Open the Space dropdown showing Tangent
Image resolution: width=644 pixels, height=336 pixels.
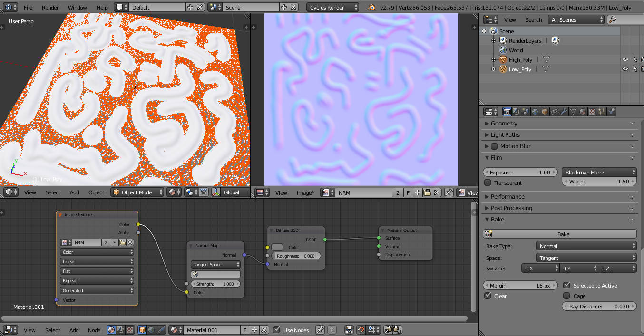[586, 258]
